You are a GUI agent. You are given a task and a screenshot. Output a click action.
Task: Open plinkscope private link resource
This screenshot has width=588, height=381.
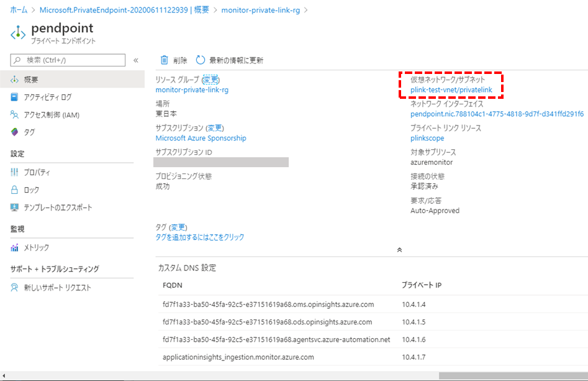pos(427,138)
